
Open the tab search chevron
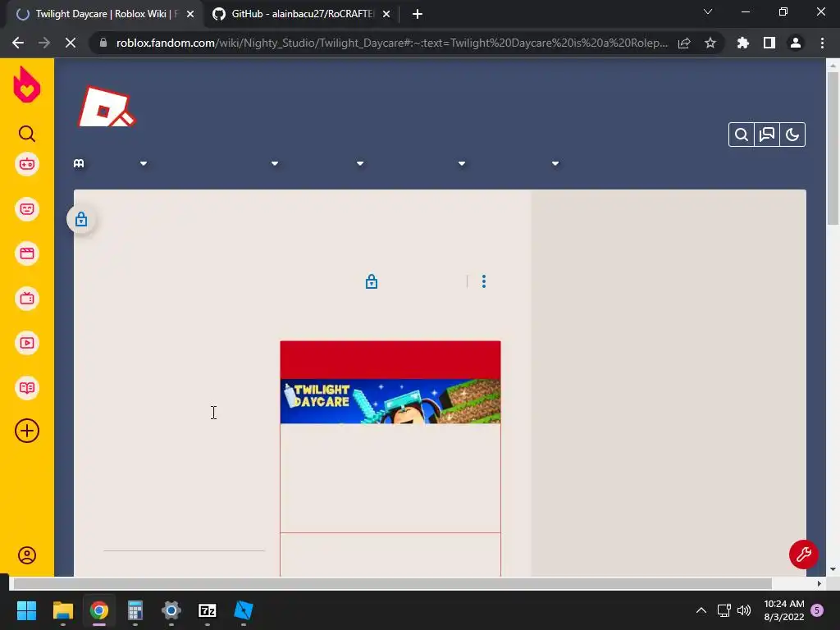point(708,11)
